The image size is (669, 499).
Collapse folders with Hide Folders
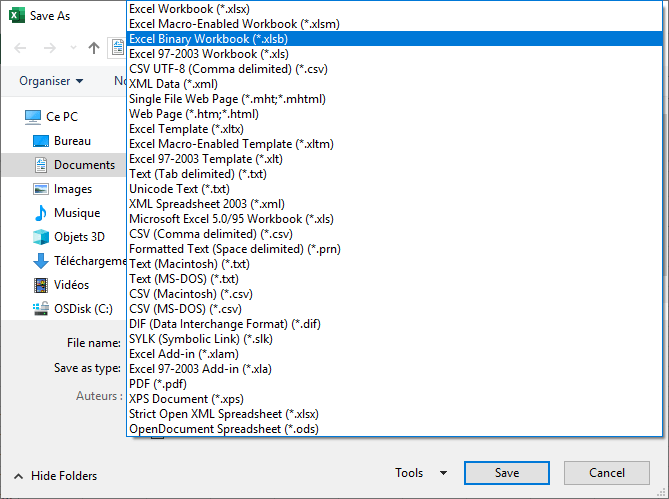[x=55, y=476]
